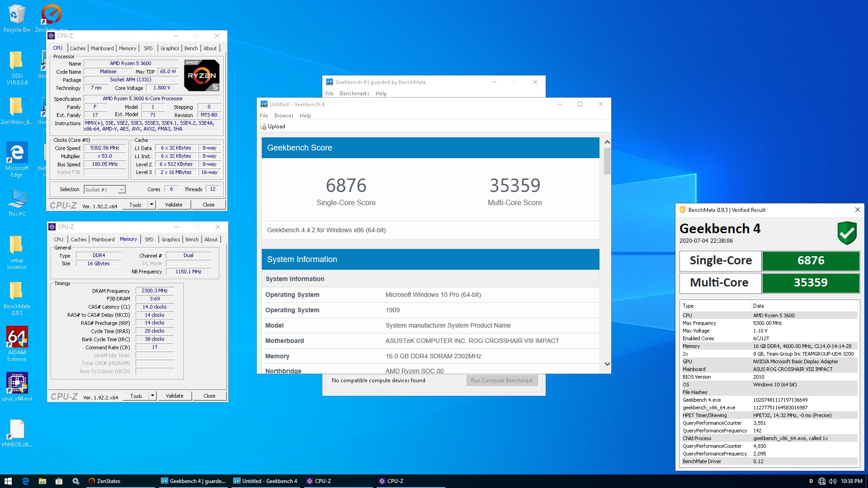Switch to Caches tab in top CPU-Z
The height and width of the screenshot is (488, 868).
(x=77, y=48)
